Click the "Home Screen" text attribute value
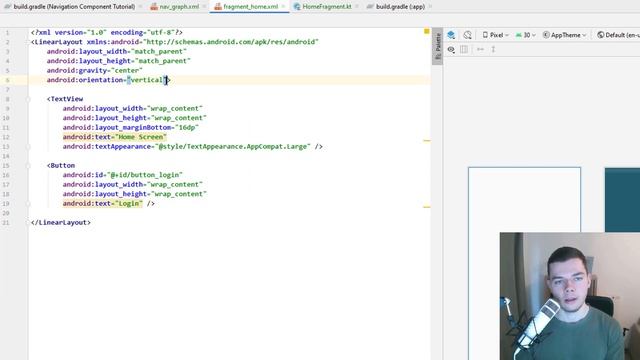 pyautogui.click(x=141, y=137)
